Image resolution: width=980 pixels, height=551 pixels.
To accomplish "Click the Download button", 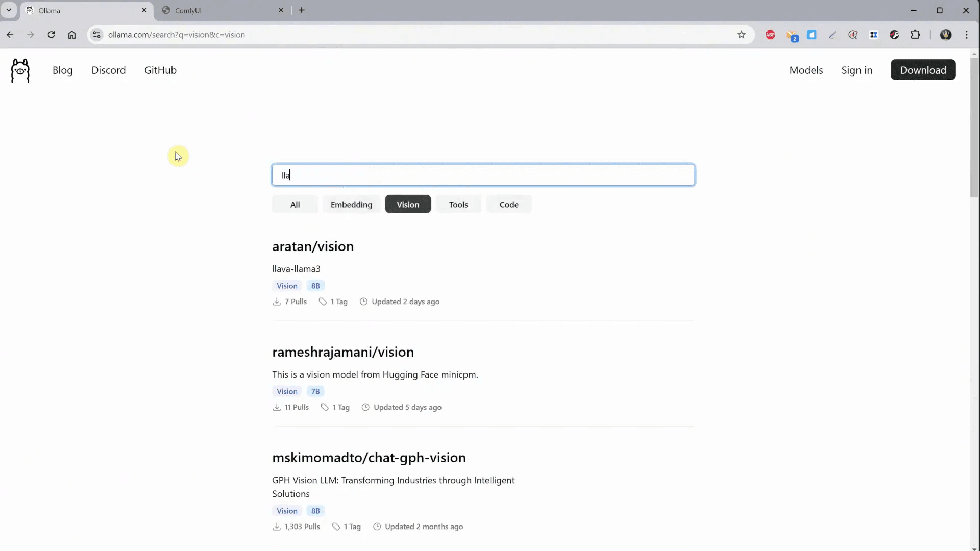I will click(x=924, y=70).
